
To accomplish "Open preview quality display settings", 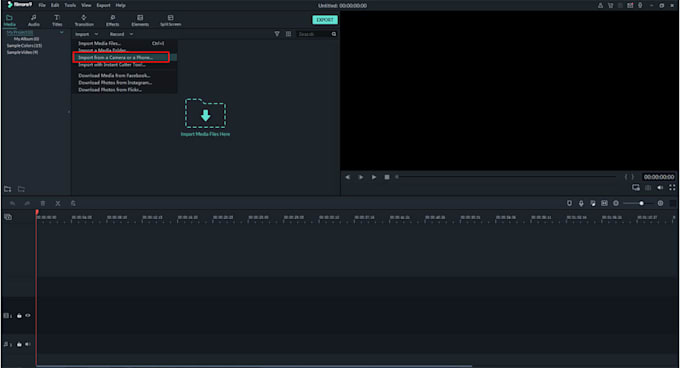I will click(x=636, y=188).
